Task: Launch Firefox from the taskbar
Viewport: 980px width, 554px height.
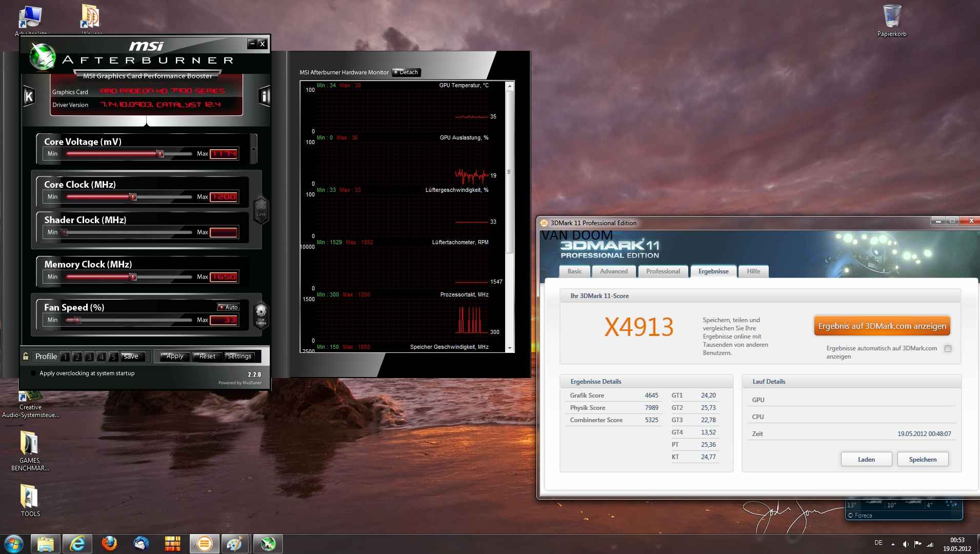Action: [109, 544]
